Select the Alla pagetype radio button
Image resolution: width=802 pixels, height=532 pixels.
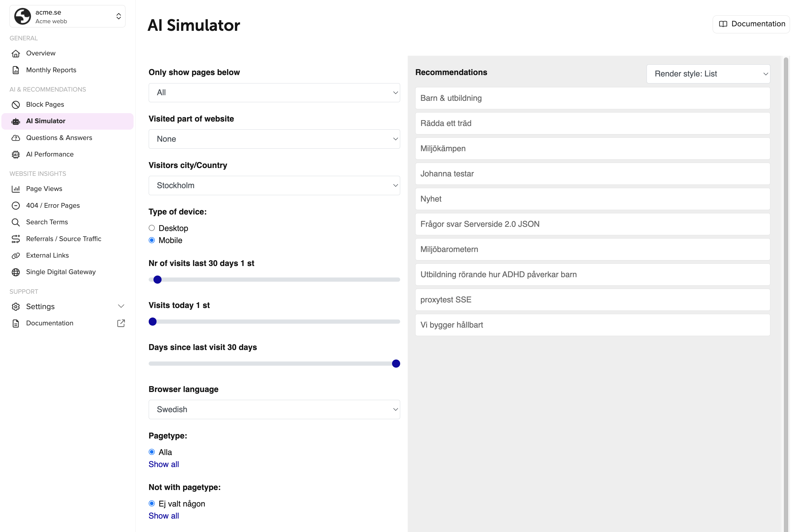[x=152, y=452]
